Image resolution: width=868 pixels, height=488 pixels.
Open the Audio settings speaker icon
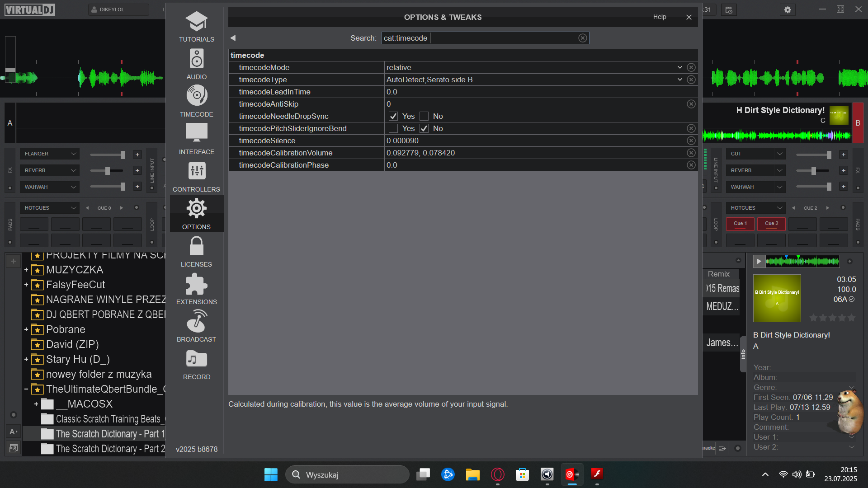pyautogui.click(x=197, y=59)
